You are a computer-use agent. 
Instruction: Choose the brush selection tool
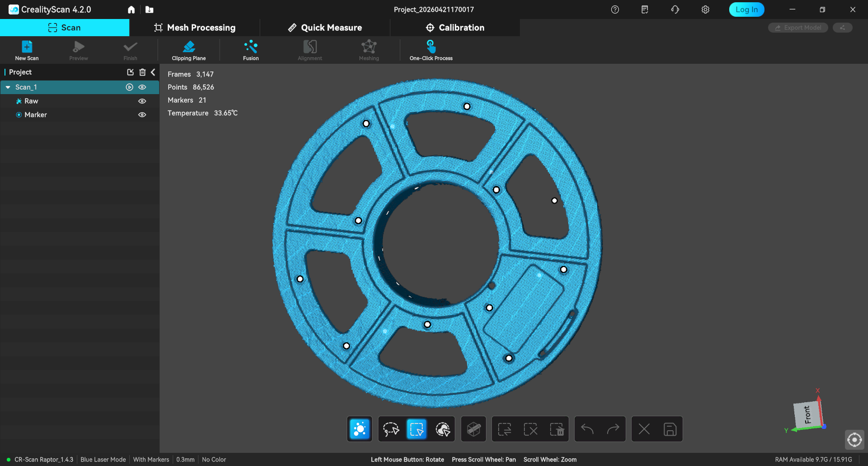[443, 429]
